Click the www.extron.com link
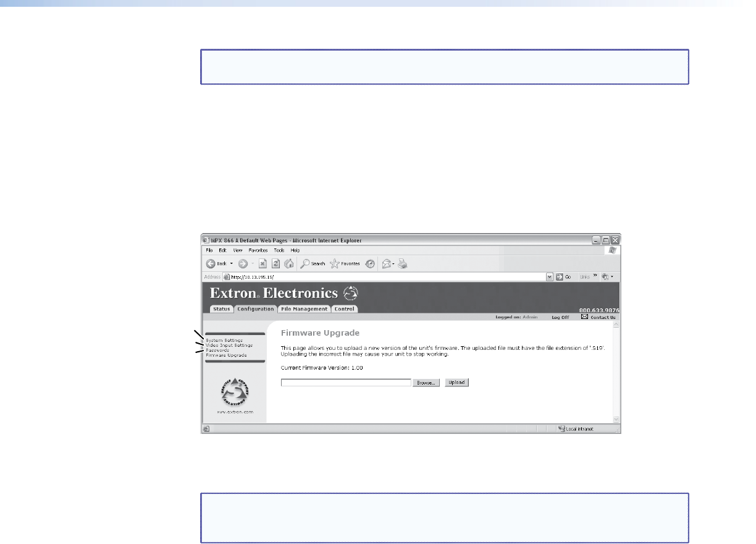 tap(235, 412)
